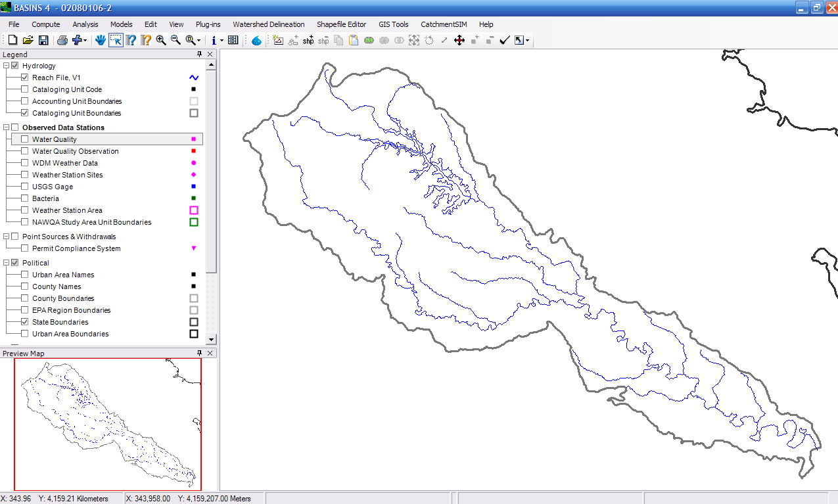Uncheck the Reach File, V1 layer

coord(25,78)
